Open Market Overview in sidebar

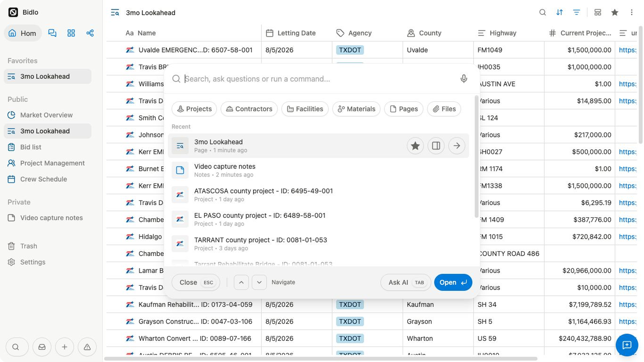[x=48, y=115]
